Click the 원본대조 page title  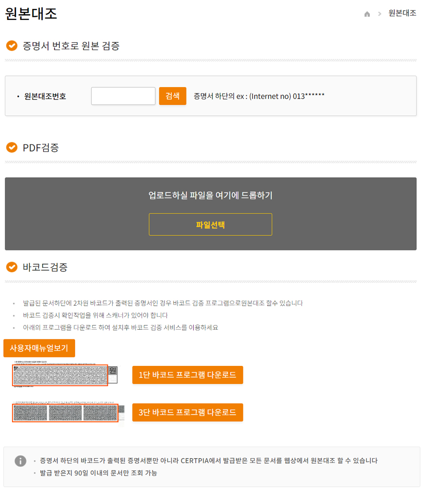pyautogui.click(x=31, y=14)
